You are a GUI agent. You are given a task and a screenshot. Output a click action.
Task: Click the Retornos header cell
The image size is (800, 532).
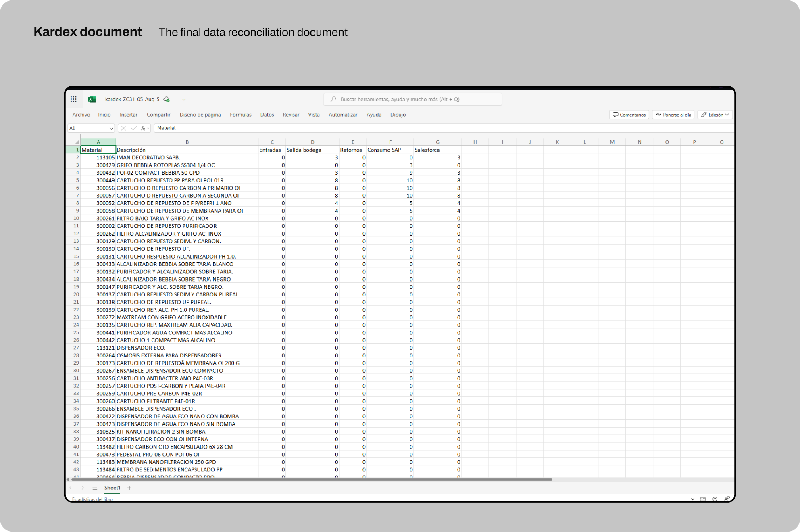[x=352, y=150]
